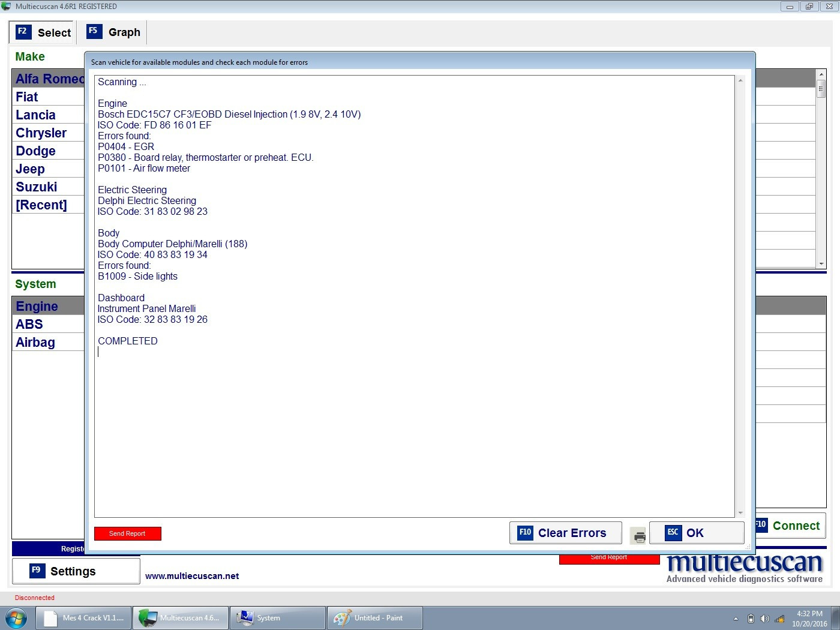Click the F10 Clear Errors button
The width and height of the screenshot is (840, 630).
tap(565, 533)
